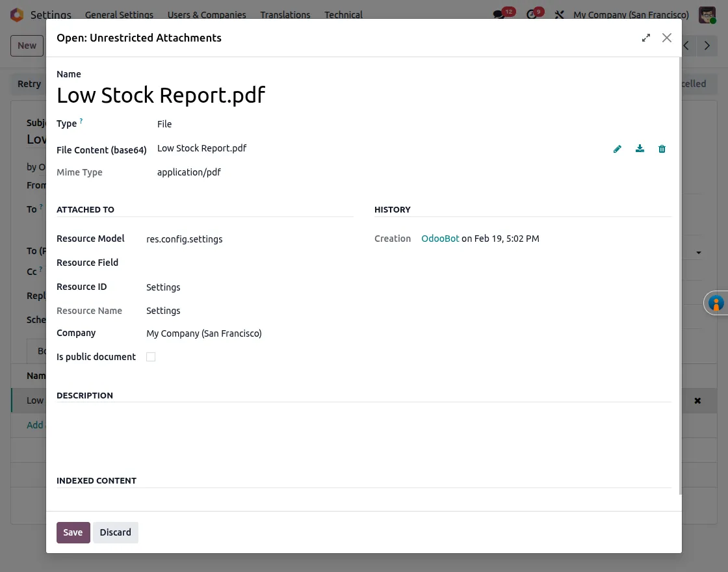Viewport: 728px width, 572px height.
Task: Create a record with the New button
Action: [27, 45]
